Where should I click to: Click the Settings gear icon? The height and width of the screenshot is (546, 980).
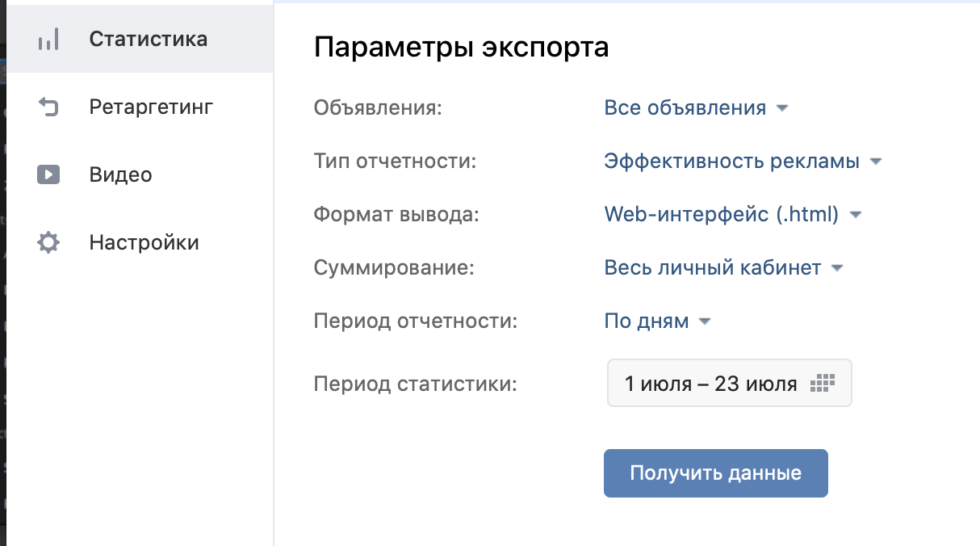click(48, 242)
